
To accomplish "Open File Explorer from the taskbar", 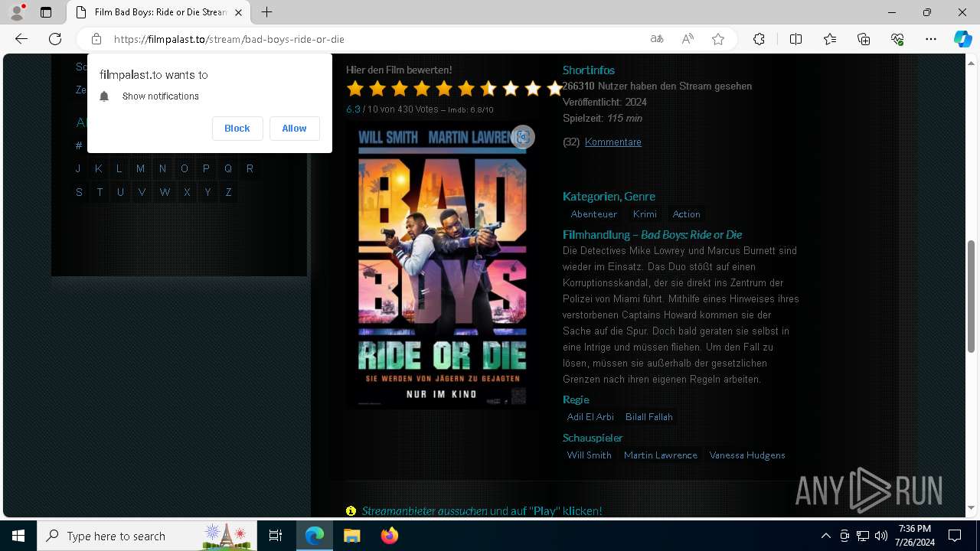I will [351, 536].
